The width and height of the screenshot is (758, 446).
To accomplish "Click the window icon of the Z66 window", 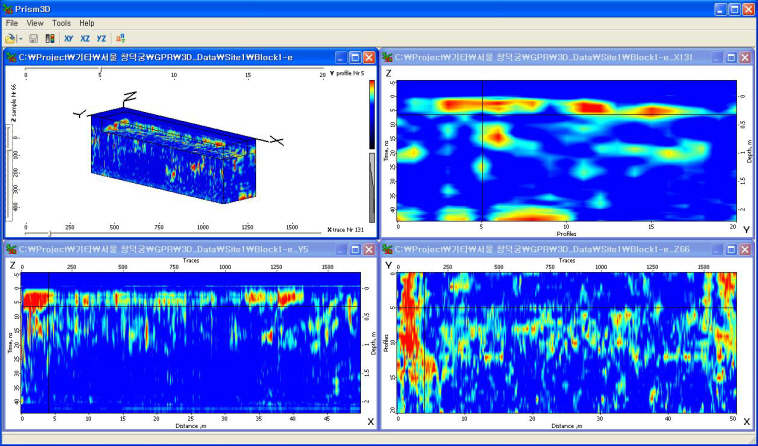I will tap(387, 249).
